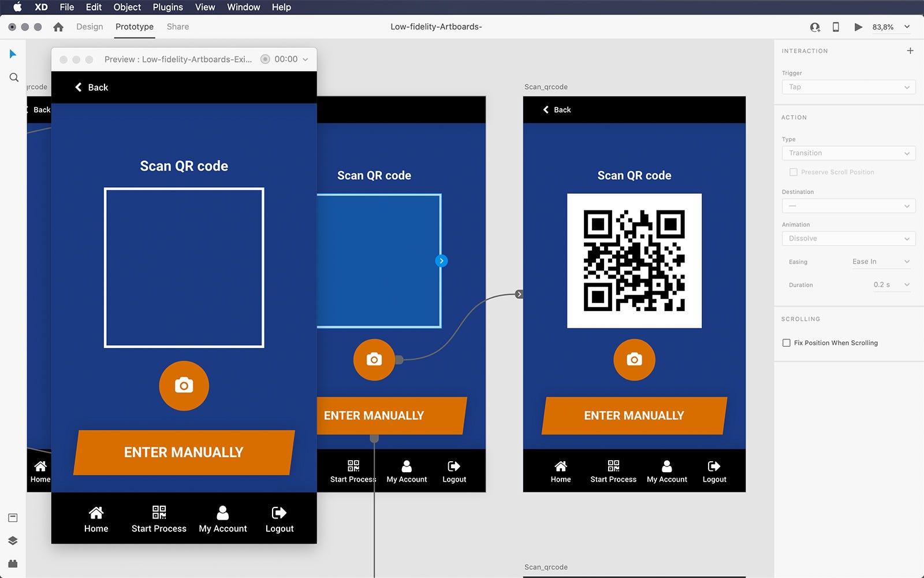Open the Help menu
Image resolution: width=924 pixels, height=578 pixels.
(x=281, y=7)
